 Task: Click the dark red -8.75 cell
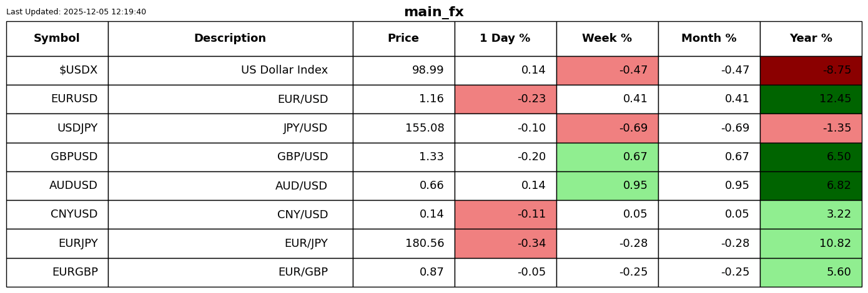811,70
